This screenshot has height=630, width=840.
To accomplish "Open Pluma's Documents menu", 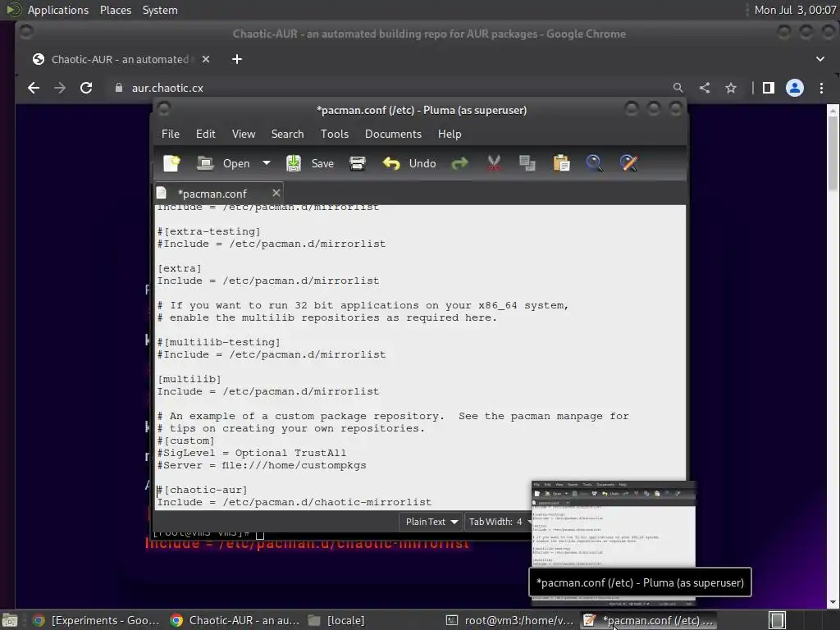I will click(393, 134).
